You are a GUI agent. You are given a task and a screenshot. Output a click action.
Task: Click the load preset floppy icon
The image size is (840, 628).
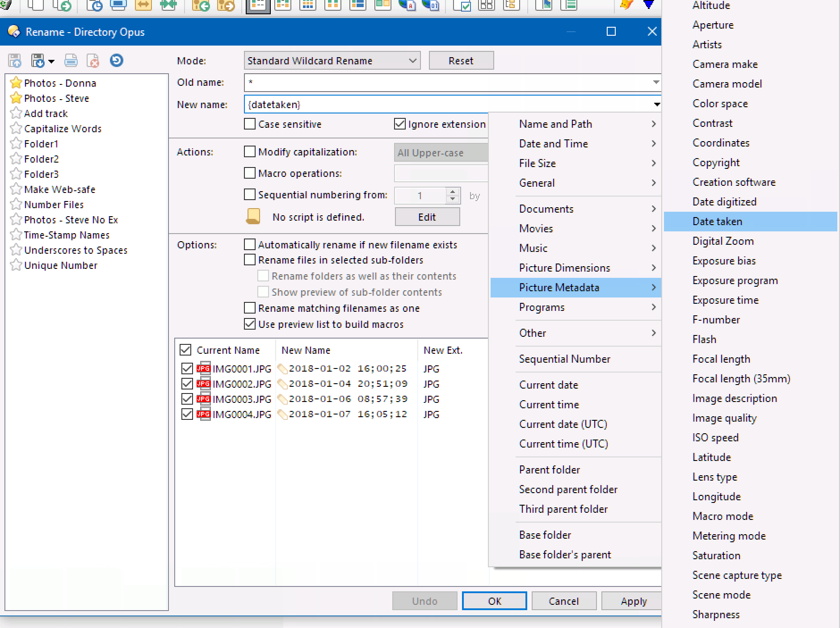tap(38, 60)
